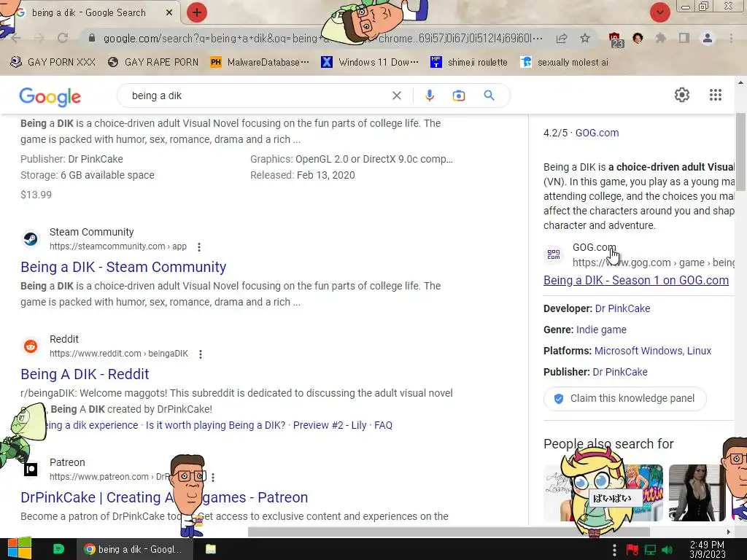Open the Chrome profile avatar icon
747x560 pixels.
708,38
